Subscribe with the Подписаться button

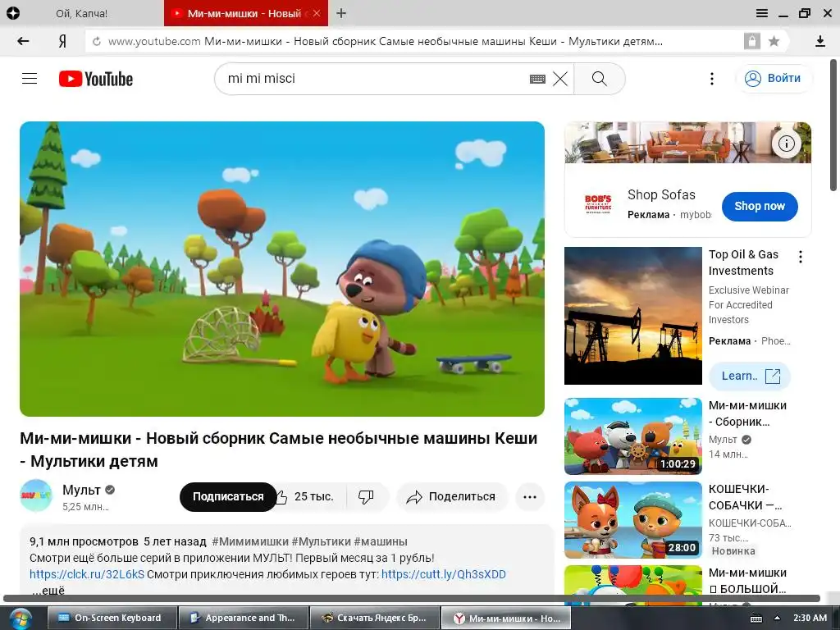[228, 496]
